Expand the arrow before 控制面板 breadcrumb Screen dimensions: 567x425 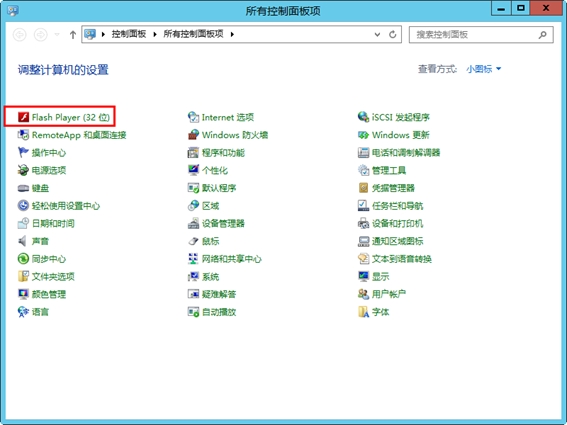[103, 34]
